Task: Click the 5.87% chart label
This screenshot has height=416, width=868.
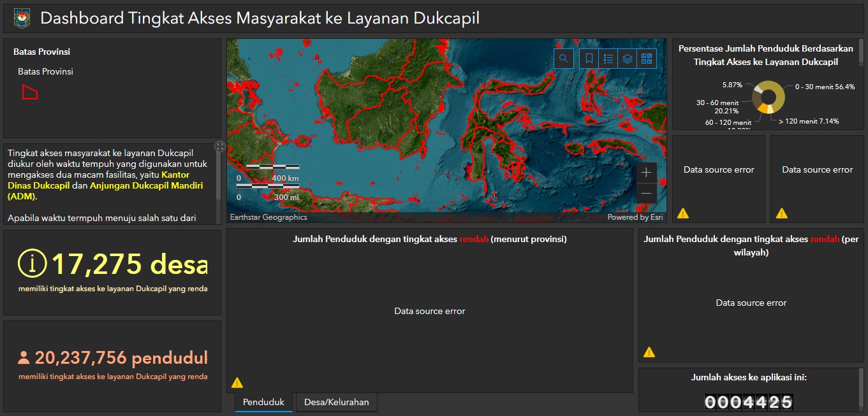Action: point(732,85)
